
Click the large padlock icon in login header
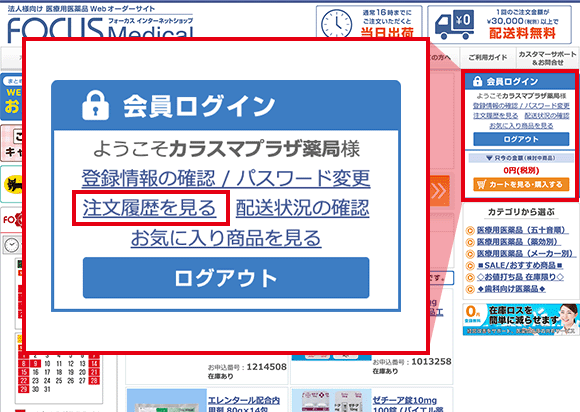(95, 105)
